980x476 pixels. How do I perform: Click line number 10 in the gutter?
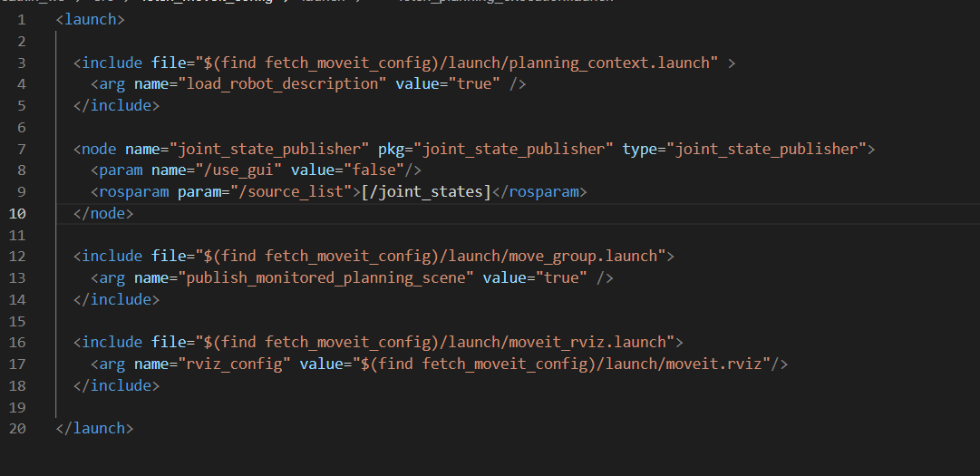[18, 214]
